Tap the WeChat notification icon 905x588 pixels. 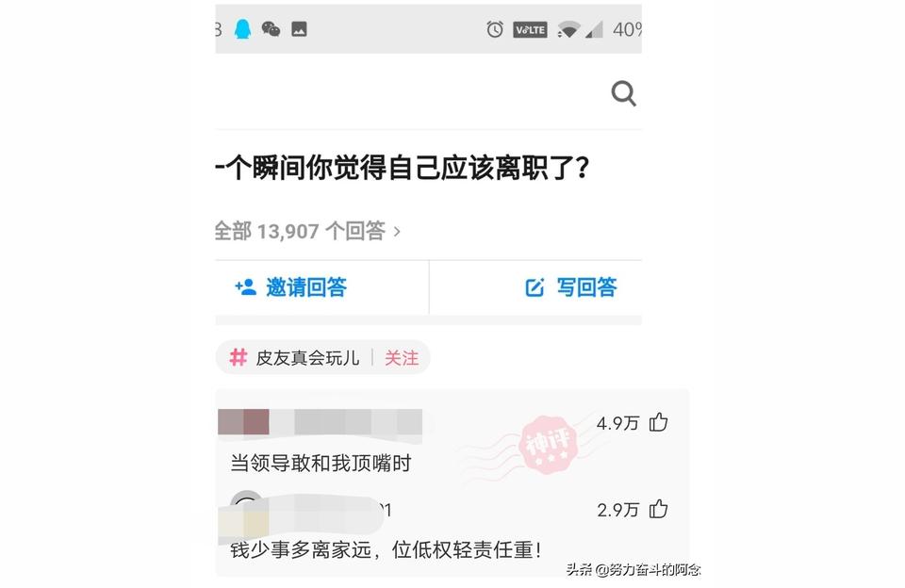click(x=271, y=29)
